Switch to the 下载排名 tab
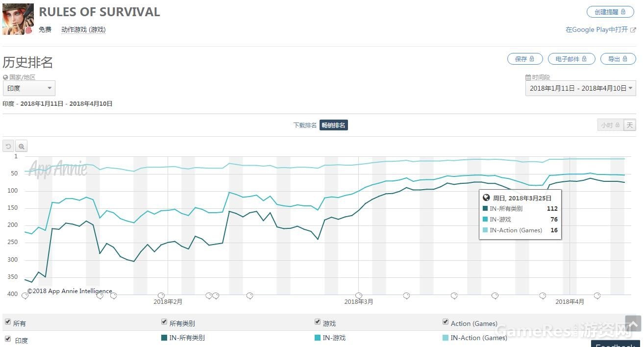This screenshot has width=644, height=347. 305,125
